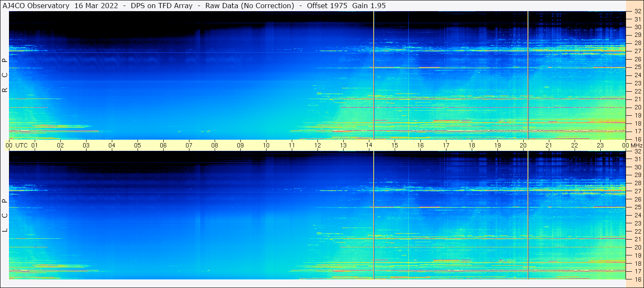The height and width of the screenshot is (288, 644).
Task: Select hour label 17 on the UTC time axis
Action: [446, 145]
